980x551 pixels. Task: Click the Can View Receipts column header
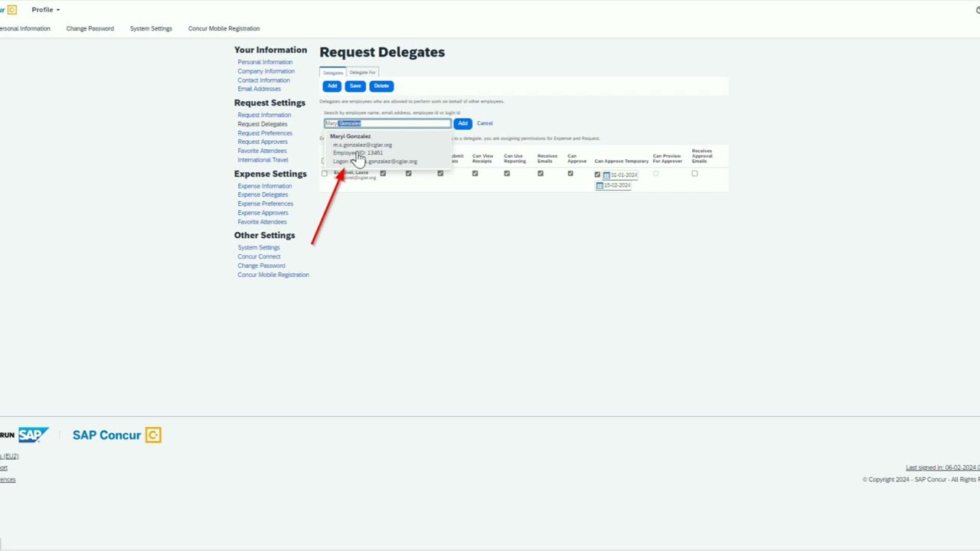point(482,158)
